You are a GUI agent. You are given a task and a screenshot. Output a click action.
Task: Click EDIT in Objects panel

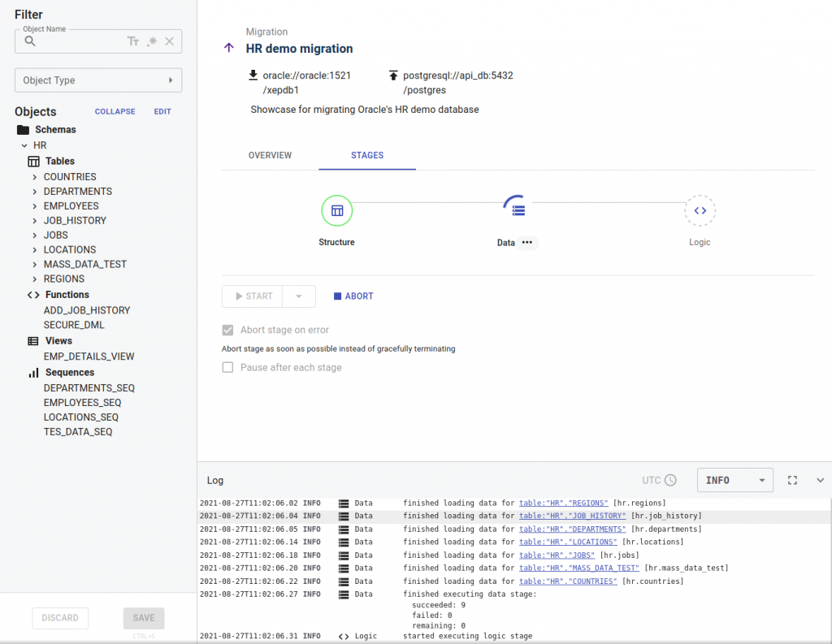[162, 111]
